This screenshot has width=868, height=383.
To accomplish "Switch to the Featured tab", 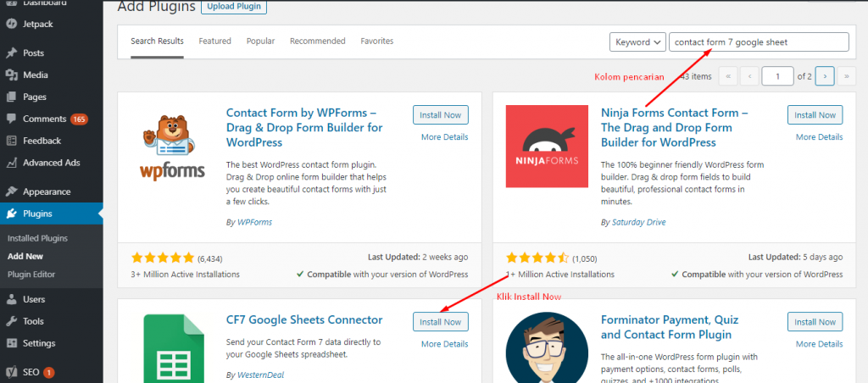I will 214,41.
